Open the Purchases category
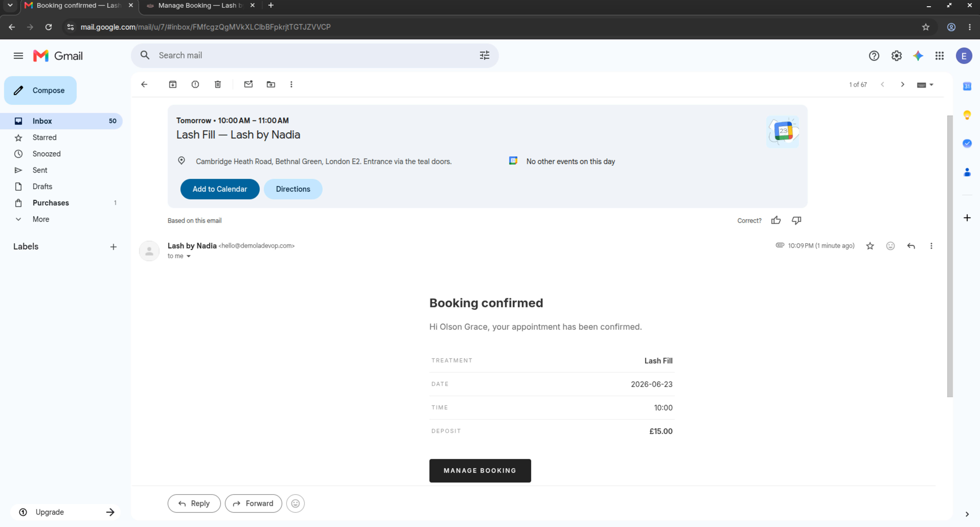The image size is (980, 527). click(61, 203)
